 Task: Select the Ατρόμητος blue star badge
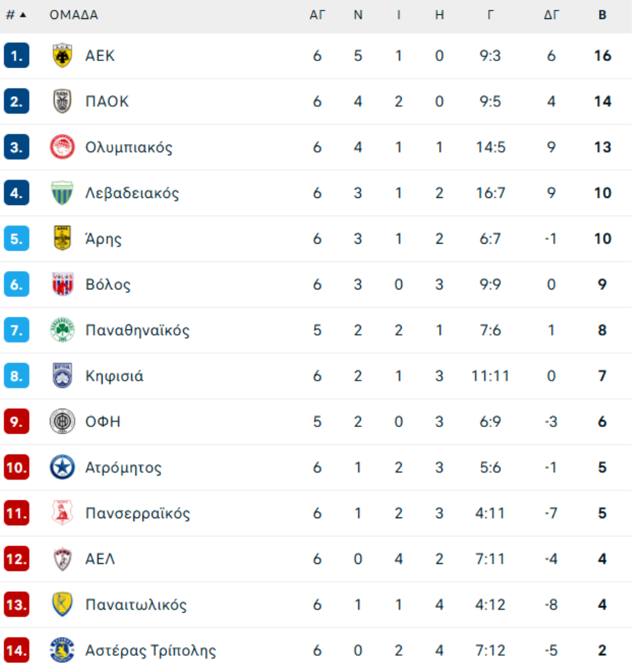coord(62,468)
